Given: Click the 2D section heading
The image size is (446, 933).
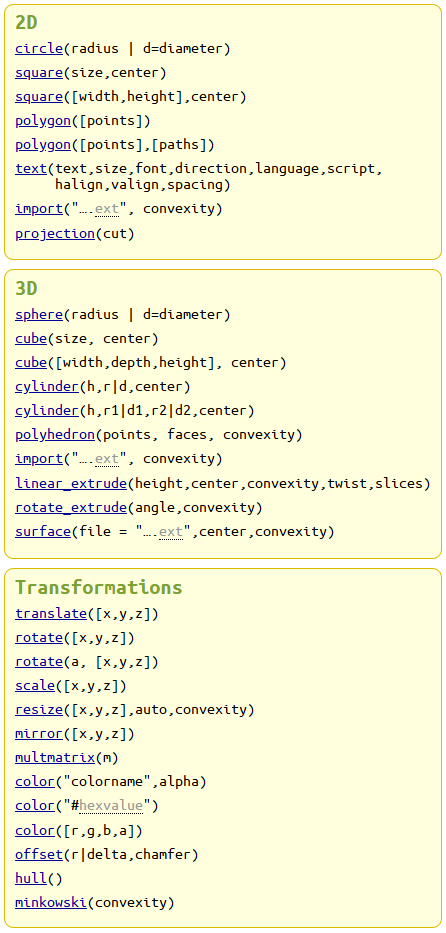Looking at the screenshot, I should click(x=26, y=23).
